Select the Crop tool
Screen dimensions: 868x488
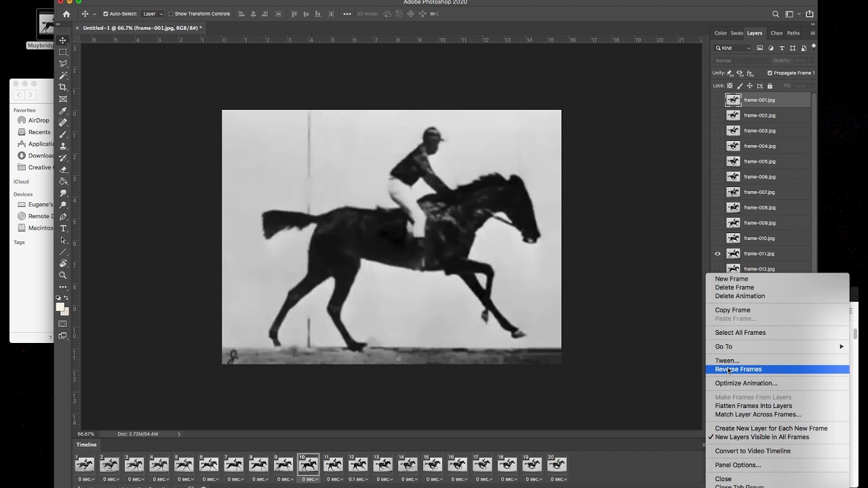[63, 87]
